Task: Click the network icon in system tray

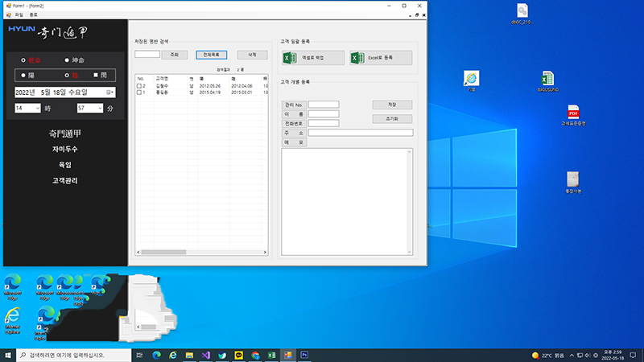Action: (580, 356)
